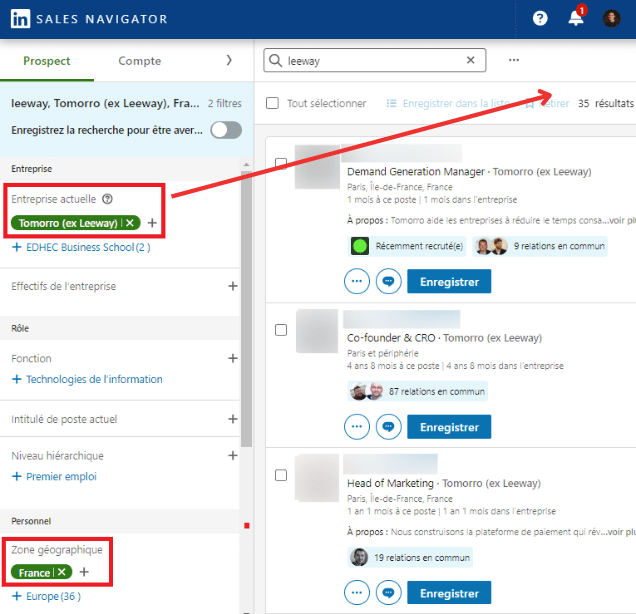Select the Head of Marketing result checkbox
Image resolution: width=636 pixels, height=614 pixels.
[281, 475]
